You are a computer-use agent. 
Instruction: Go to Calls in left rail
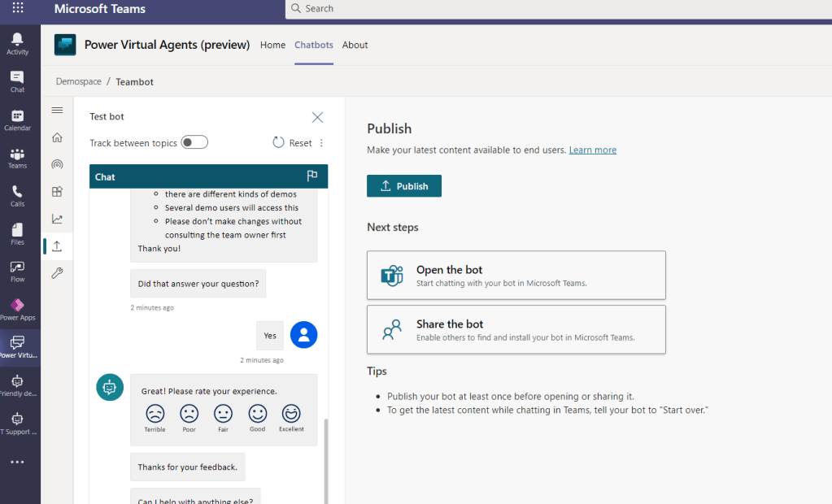click(17, 195)
